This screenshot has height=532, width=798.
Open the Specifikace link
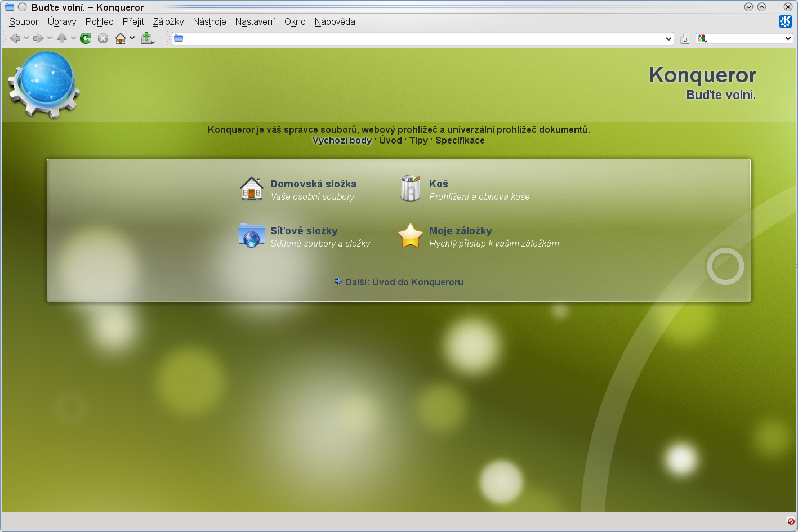(x=460, y=140)
